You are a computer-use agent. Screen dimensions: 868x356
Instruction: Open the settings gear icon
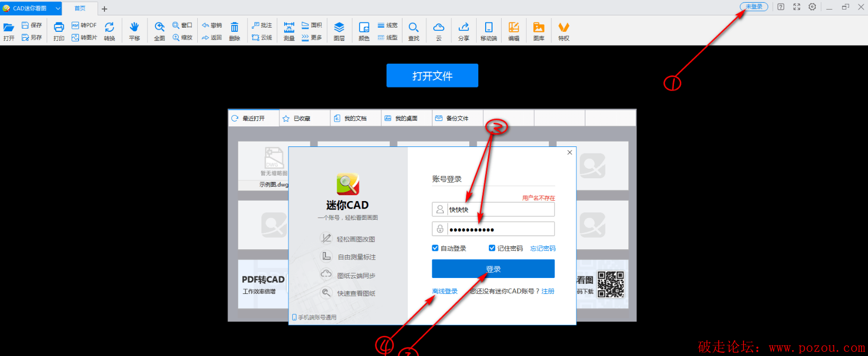pyautogui.click(x=812, y=7)
